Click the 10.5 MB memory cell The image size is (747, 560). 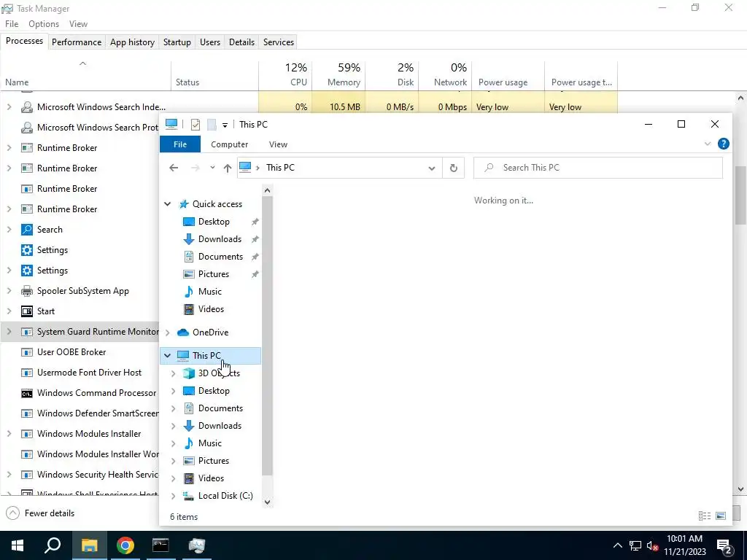(338, 107)
